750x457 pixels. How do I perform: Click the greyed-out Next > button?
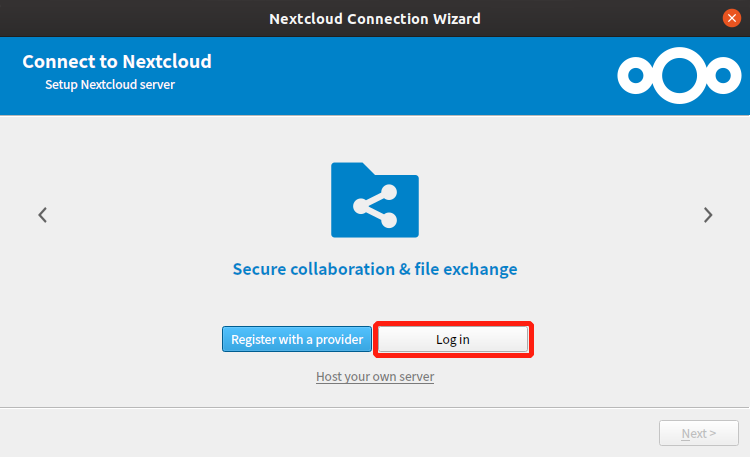[699, 433]
